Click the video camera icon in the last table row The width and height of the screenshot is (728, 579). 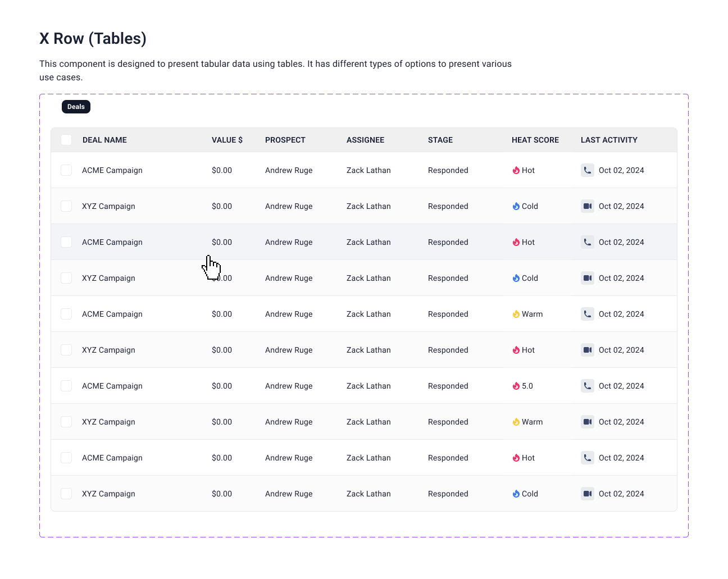point(588,494)
